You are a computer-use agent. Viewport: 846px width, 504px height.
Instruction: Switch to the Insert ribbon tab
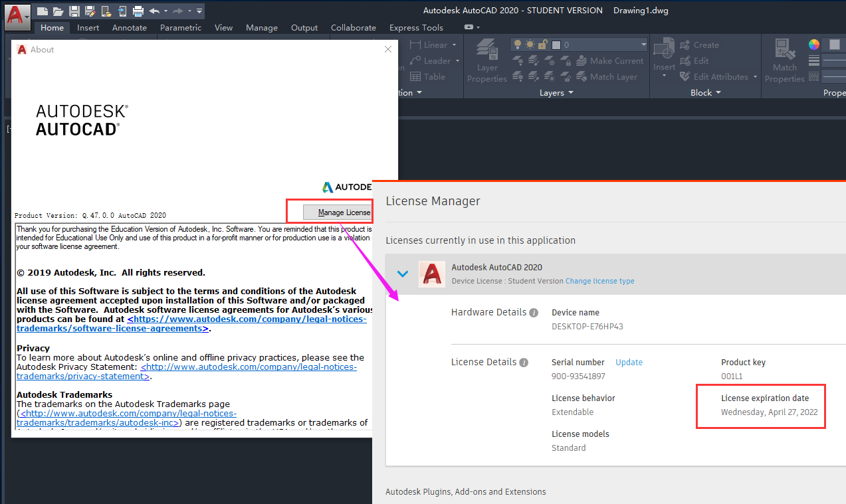(x=88, y=28)
